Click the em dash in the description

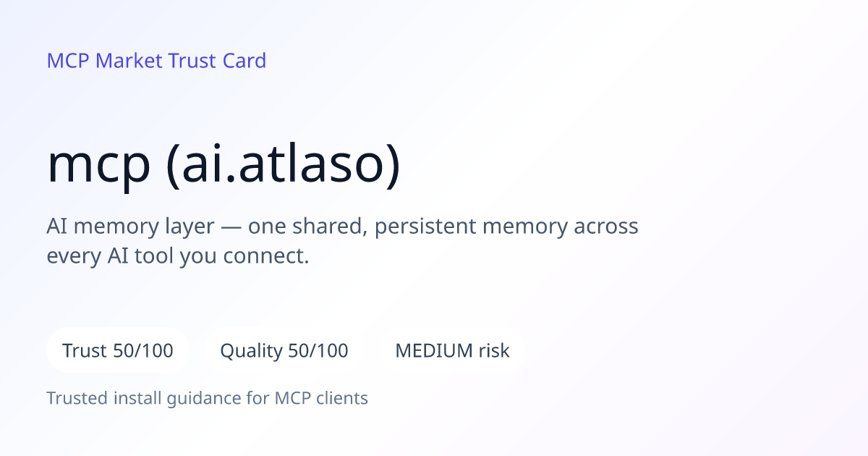click(x=231, y=228)
